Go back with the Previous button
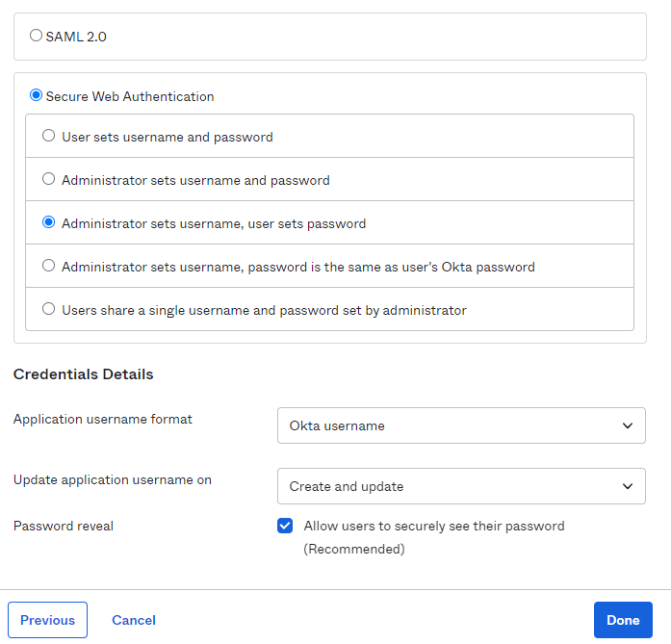671x644 pixels. 47,620
